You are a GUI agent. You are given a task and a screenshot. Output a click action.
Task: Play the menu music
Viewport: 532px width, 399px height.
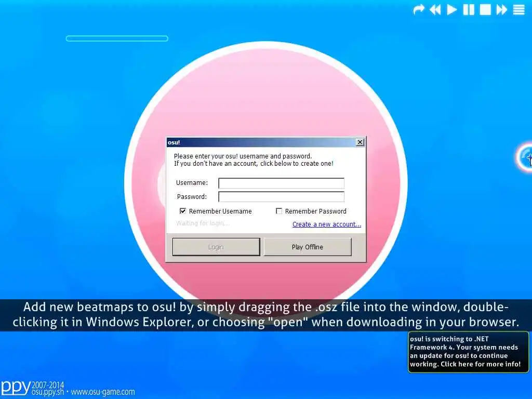pos(451,9)
